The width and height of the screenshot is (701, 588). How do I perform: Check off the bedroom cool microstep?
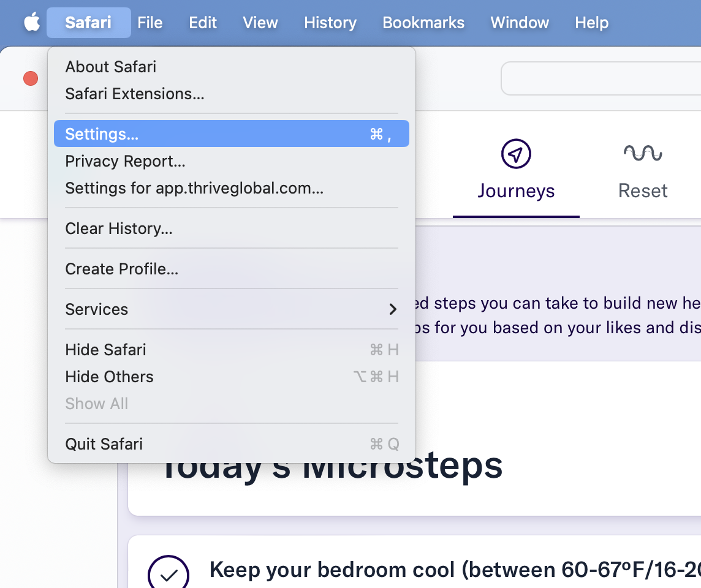coord(169,573)
